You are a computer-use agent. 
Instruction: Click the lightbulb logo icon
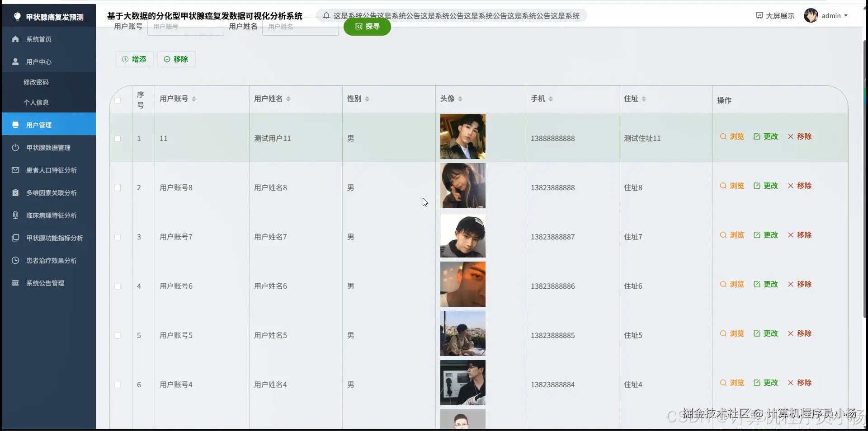pyautogui.click(x=17, y=17)
